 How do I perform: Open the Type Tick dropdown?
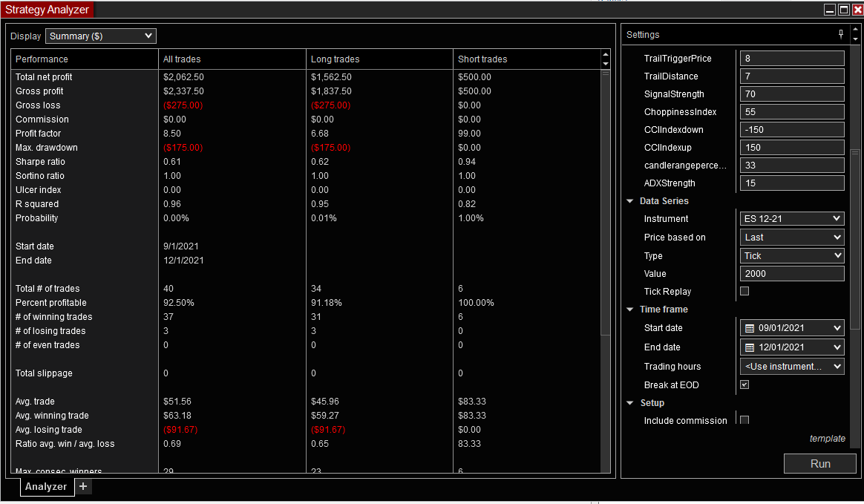792,255
